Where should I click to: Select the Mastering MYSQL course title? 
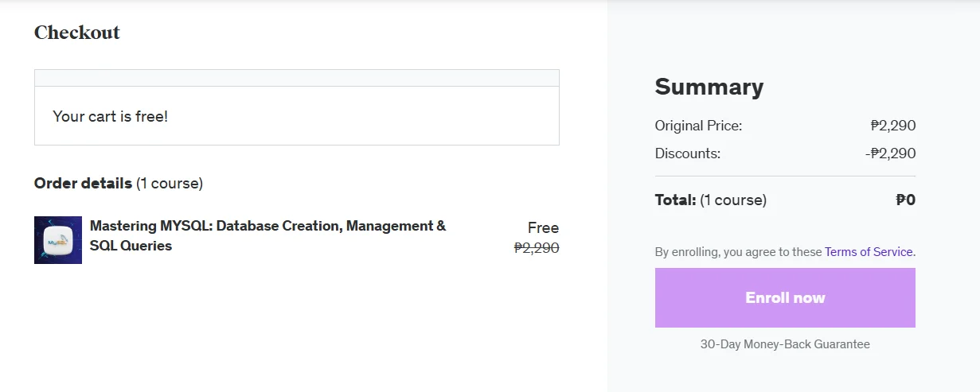[268, 235]
